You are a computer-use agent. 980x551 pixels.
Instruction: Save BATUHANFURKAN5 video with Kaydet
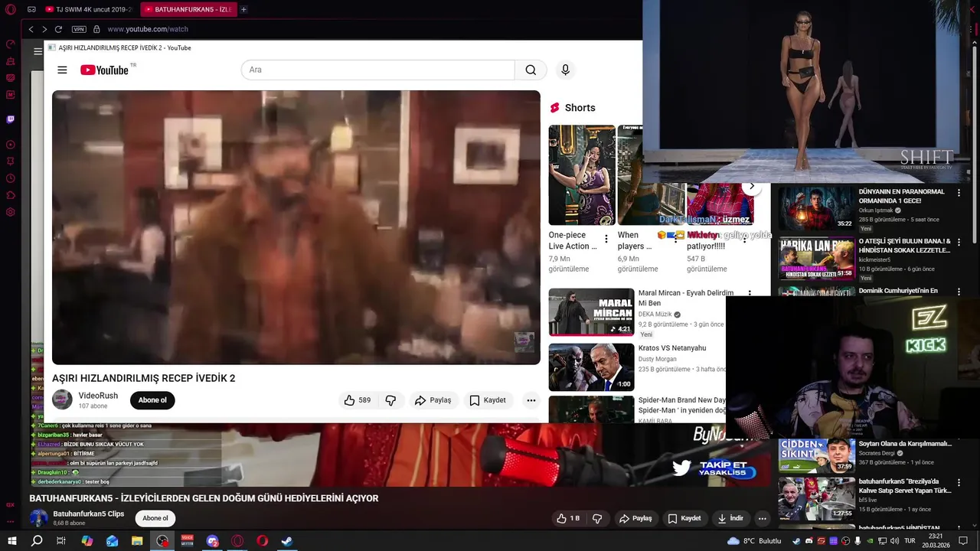(684, 518)
